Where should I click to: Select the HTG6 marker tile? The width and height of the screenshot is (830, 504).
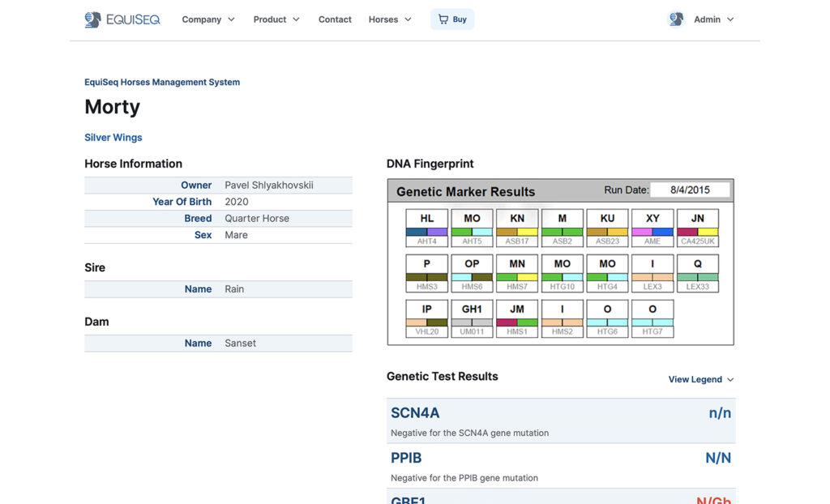click(607, 318)
